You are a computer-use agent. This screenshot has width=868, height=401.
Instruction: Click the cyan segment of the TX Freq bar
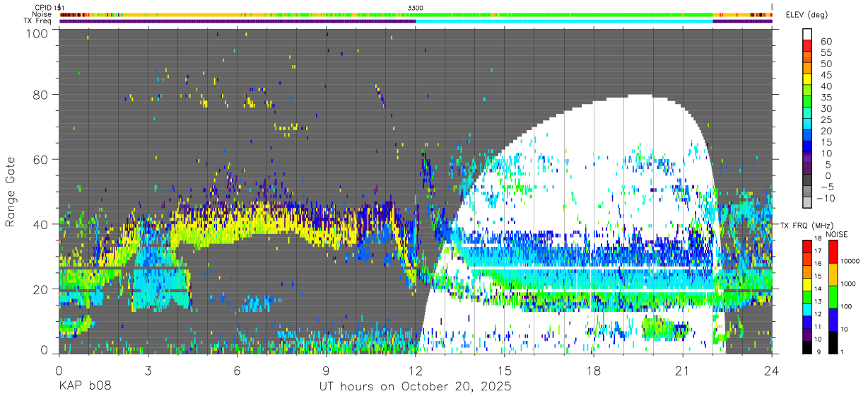pos(564,21)
